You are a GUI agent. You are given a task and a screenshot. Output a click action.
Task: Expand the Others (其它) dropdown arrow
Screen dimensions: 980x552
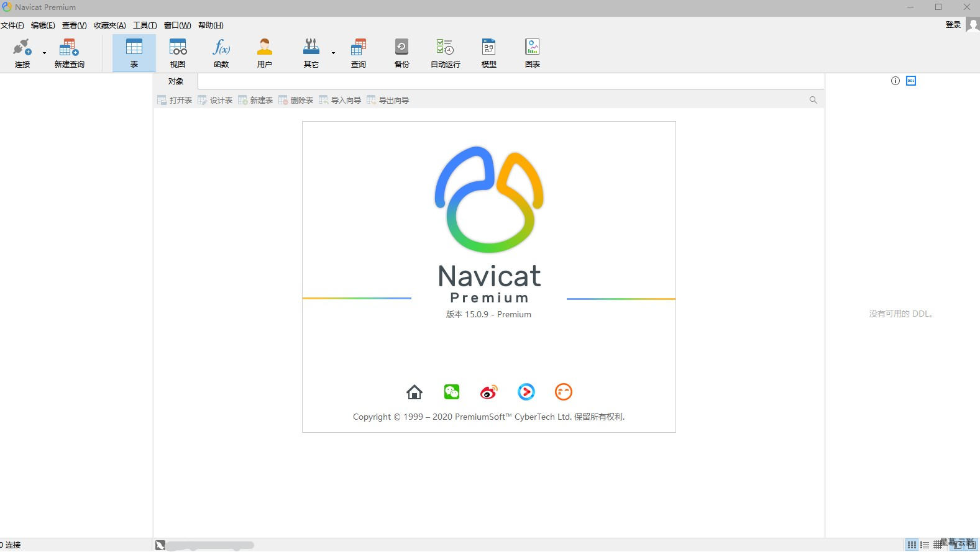tap(333, 53)
